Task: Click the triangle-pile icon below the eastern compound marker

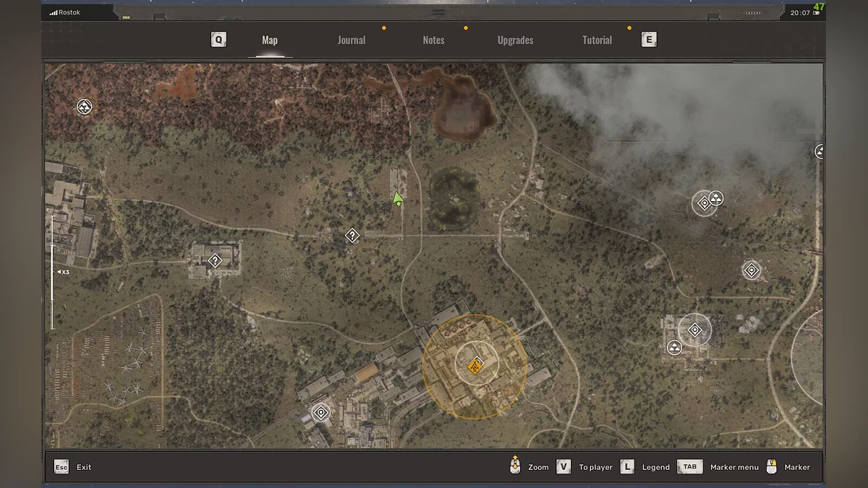Action: [x=674, y=348]
